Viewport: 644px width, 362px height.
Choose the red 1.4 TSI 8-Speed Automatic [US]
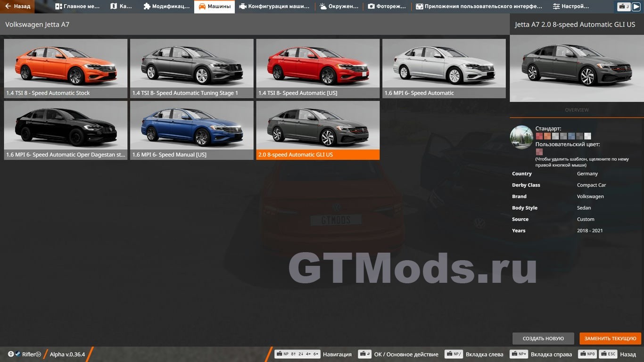[x=318, y=68]
